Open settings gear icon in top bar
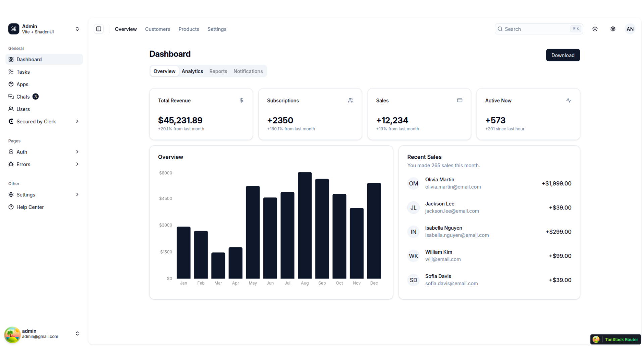This screenshot has width=644, height=362. [613, 29]
